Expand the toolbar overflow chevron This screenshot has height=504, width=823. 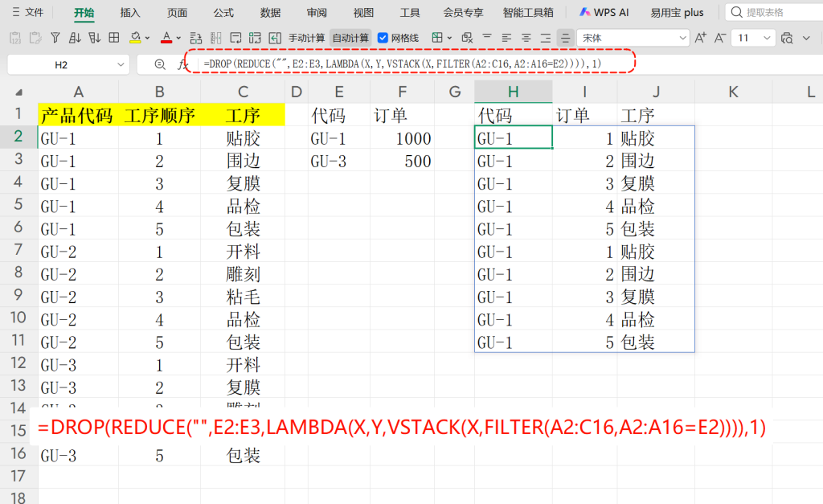[x=807, y=38]
